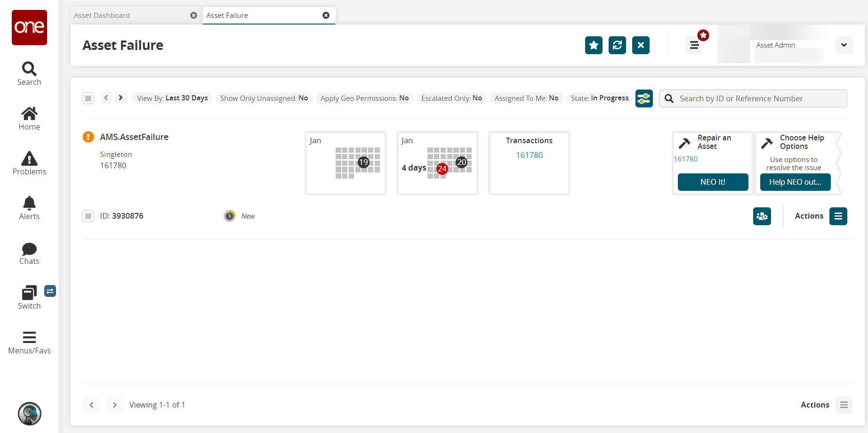Screen dimensions: 868x433
Task: Go to previous page in pagination
Action: click(x=91, y=405)
